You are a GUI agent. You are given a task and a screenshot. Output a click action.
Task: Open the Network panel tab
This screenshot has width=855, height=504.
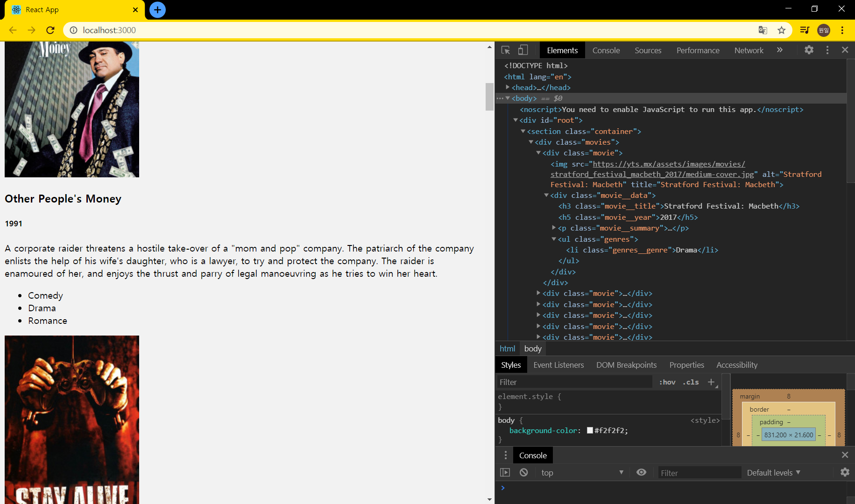[x=749, y=50]
